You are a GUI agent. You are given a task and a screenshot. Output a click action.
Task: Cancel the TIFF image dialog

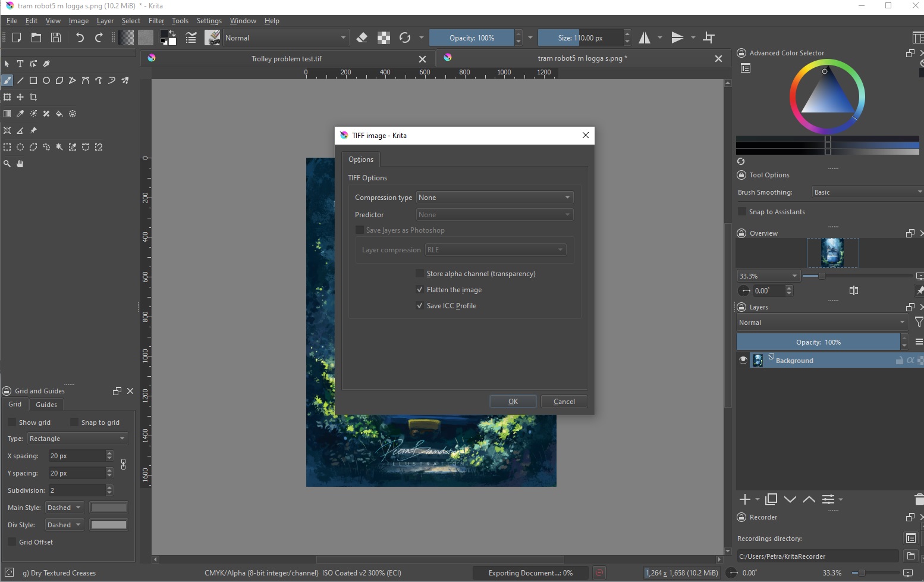pos(564,402)
